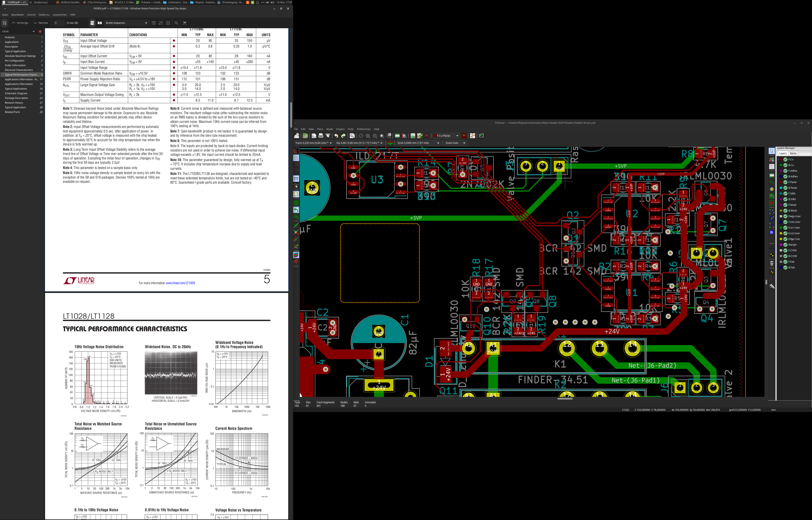
Task: Open the Route menu in Pcbnew
Action: click(x=329, y=129)
